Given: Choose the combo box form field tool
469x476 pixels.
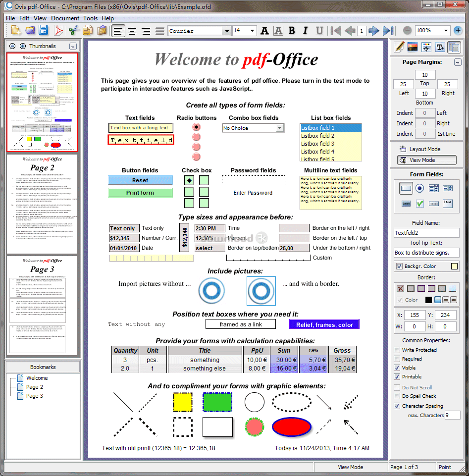Looking at the screenshot, I should click(433, 189).
